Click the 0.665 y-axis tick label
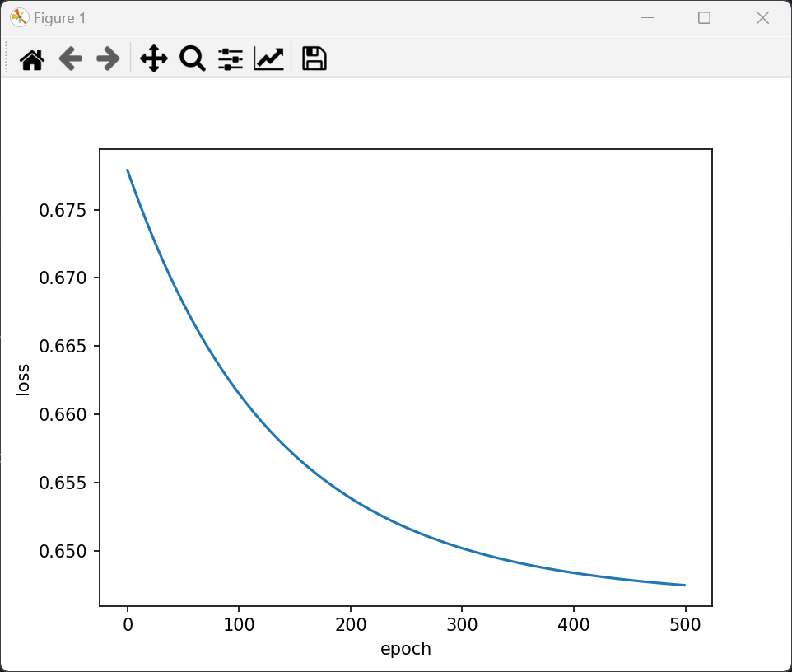 pos(63,346)
